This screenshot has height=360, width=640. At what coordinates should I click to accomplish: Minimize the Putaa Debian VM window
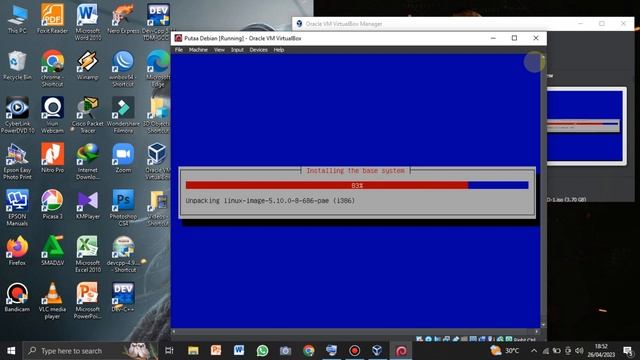tap(493, 38)
